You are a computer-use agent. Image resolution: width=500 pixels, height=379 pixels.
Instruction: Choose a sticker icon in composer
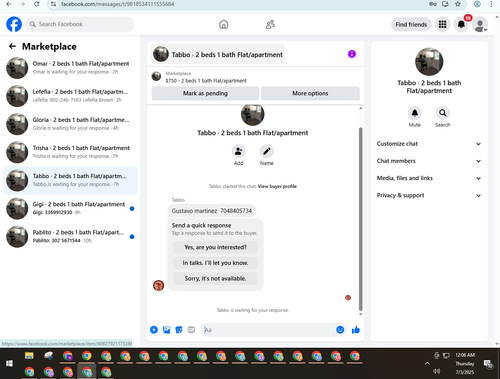tap(179, 330)
